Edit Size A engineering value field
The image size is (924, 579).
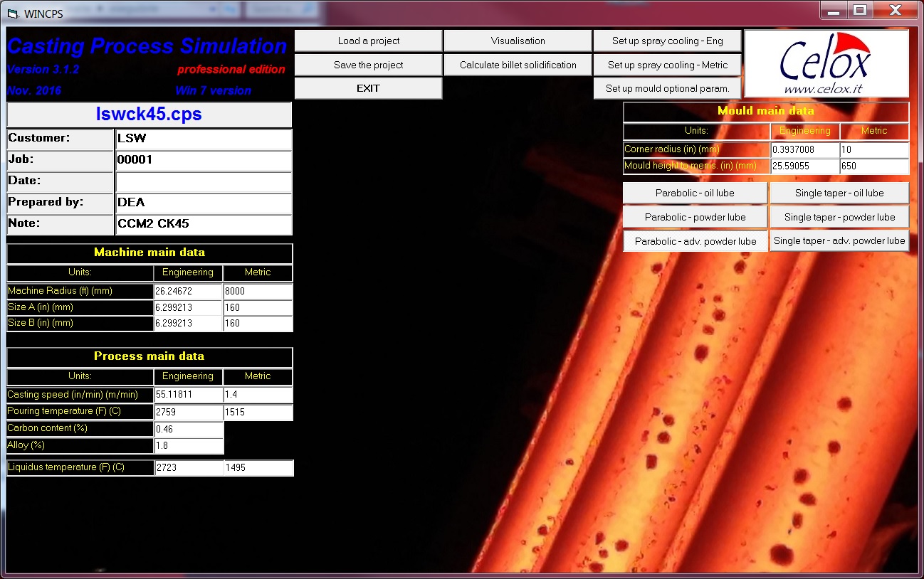[188, 308]
